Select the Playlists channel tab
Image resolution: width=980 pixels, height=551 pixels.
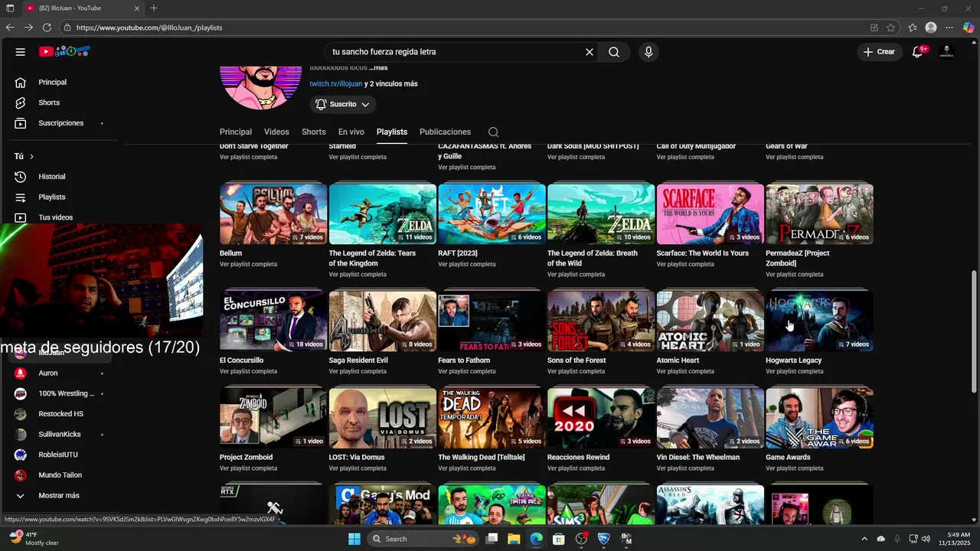point(392,132)
